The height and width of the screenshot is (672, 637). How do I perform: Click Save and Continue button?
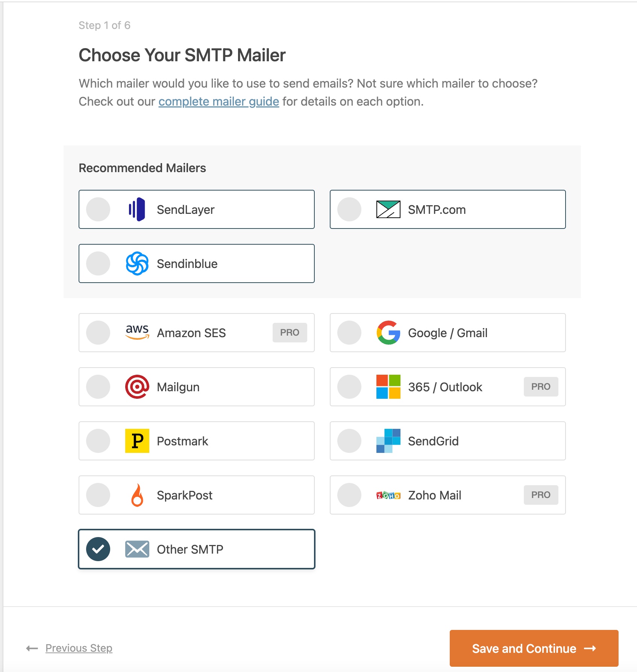click(534, 648)
